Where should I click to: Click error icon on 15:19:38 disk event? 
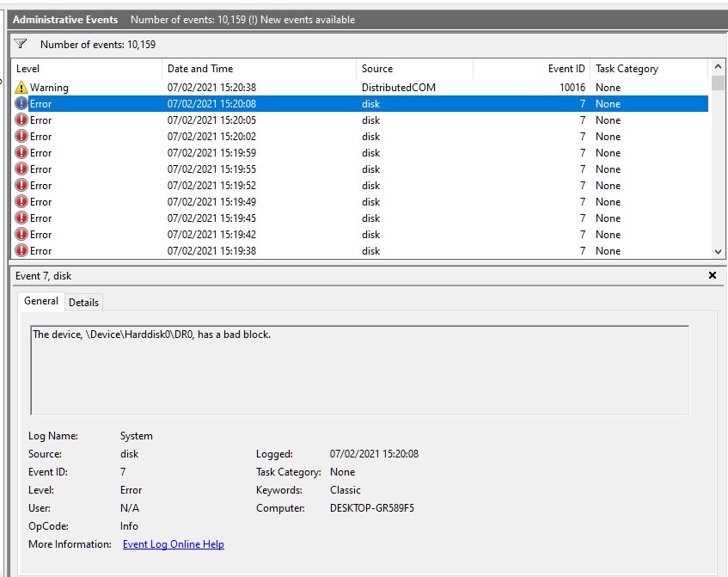(x=21, y=251)
